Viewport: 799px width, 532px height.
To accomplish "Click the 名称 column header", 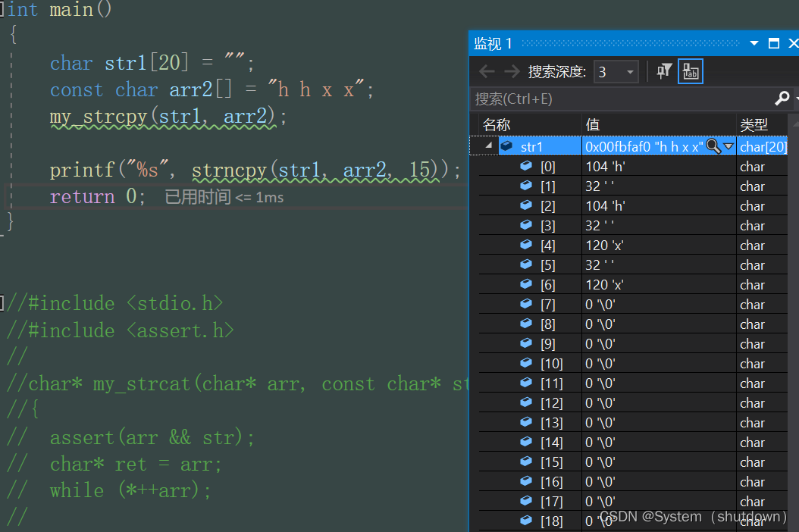I will coord(497,124).
